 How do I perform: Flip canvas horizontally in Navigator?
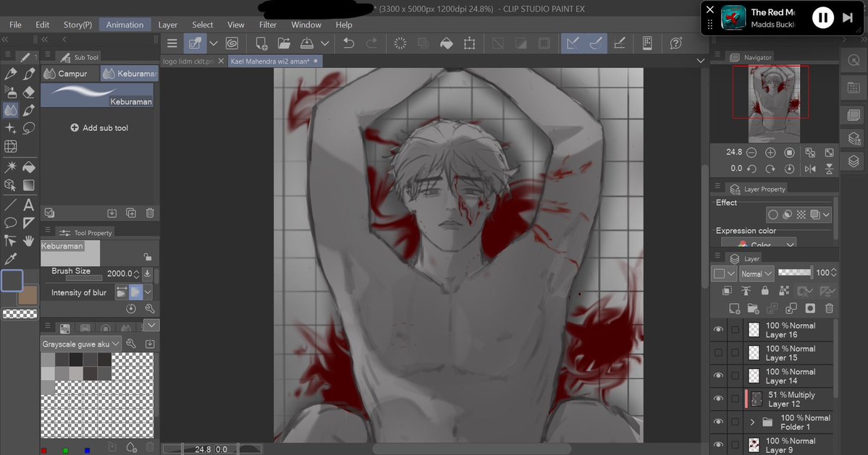point(810,169)
